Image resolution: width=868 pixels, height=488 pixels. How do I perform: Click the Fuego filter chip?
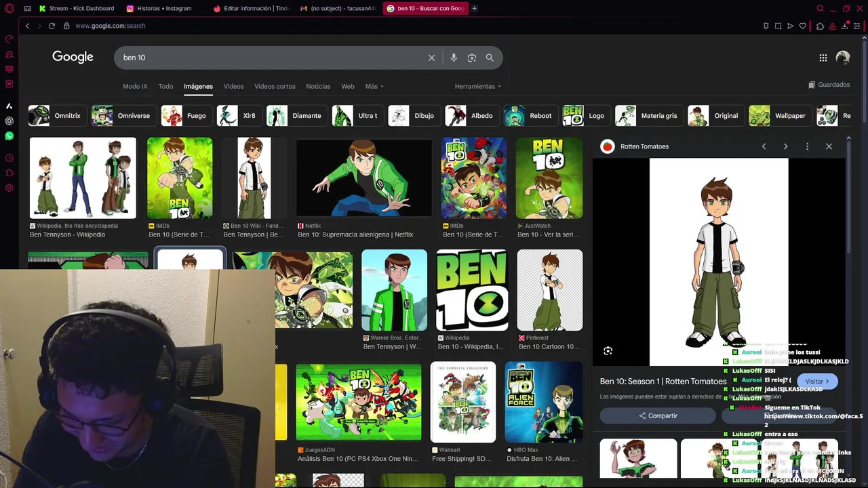tap(186, 116)
